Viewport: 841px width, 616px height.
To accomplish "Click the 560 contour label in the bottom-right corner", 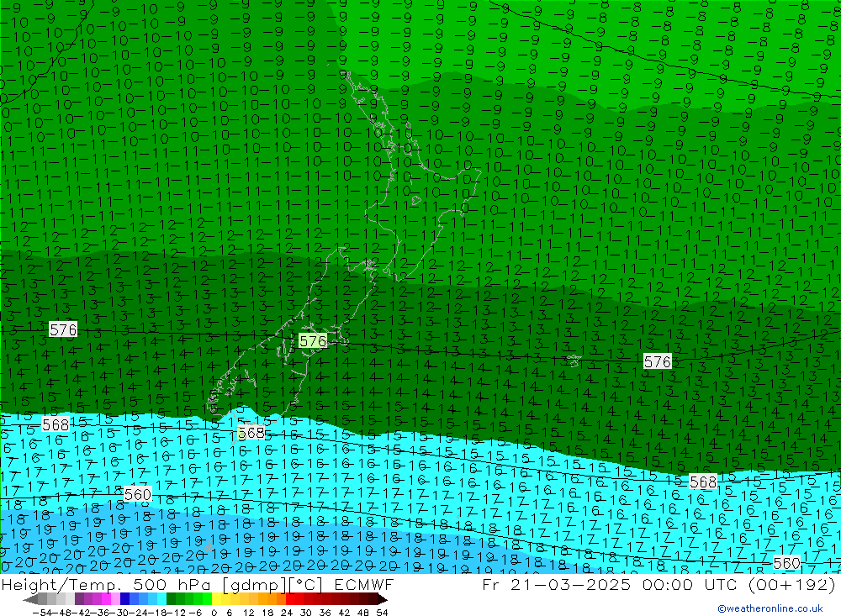I will tap(786, 563).
